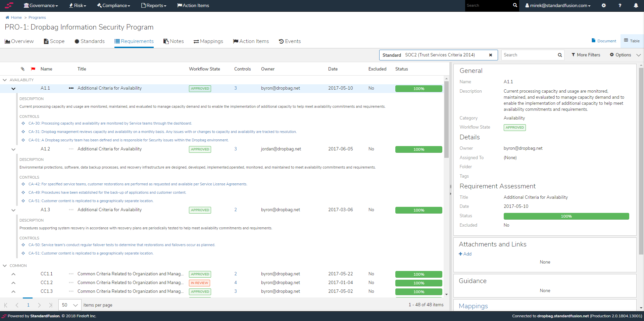Image resolution: width=644 pixels, height=321 pixels.
Task: Click the control icon beside CA-42
Action: coord(23,184)
